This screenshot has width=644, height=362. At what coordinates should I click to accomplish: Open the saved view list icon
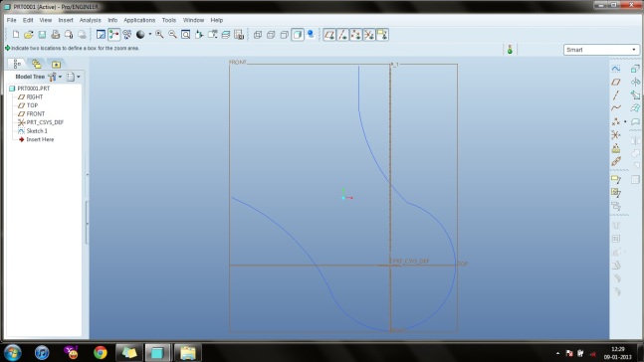click(212, 35)
